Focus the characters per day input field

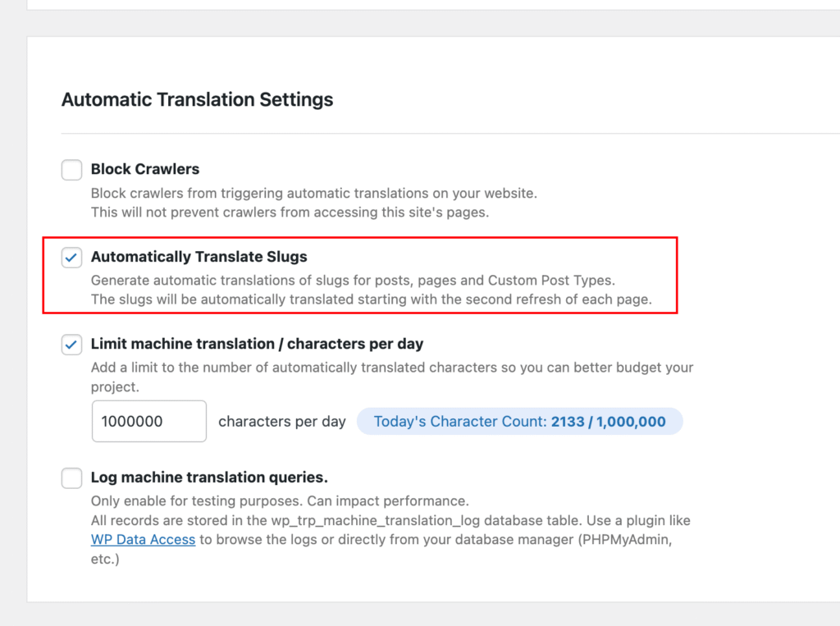point(148,422)
